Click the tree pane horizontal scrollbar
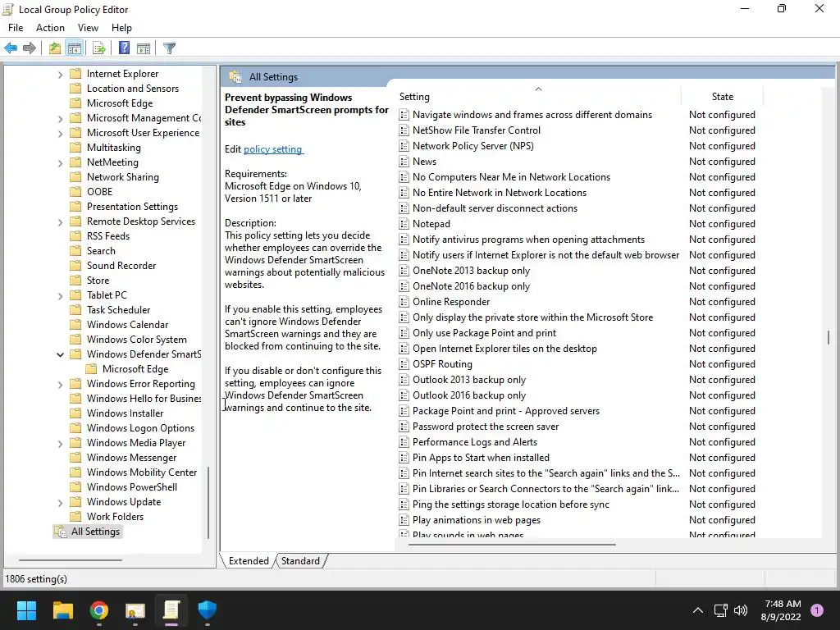 tap(71, 559)
